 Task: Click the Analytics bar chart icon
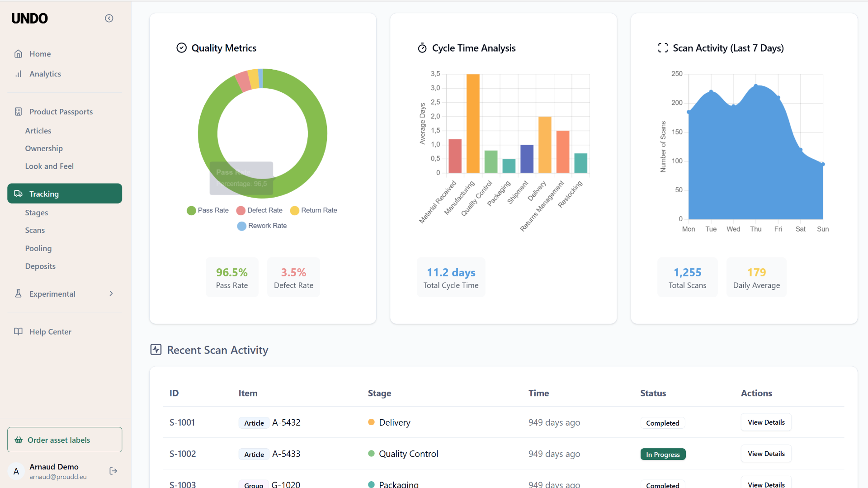[18, 74]
